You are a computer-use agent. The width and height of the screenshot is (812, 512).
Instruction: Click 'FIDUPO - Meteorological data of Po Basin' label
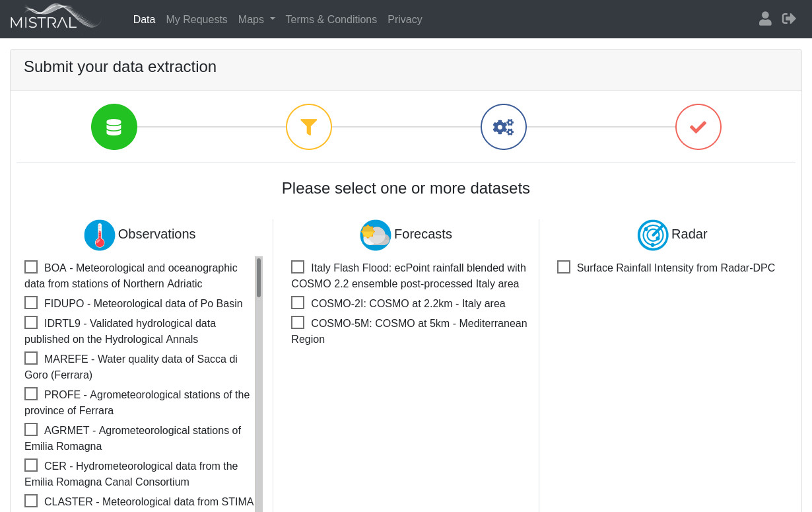tap(143, 304)
